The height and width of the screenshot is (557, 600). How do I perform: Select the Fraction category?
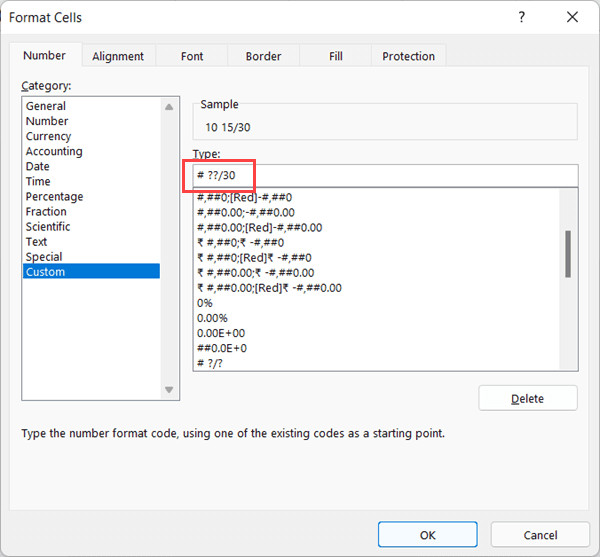pyautogui.click(x=46, y=212)
